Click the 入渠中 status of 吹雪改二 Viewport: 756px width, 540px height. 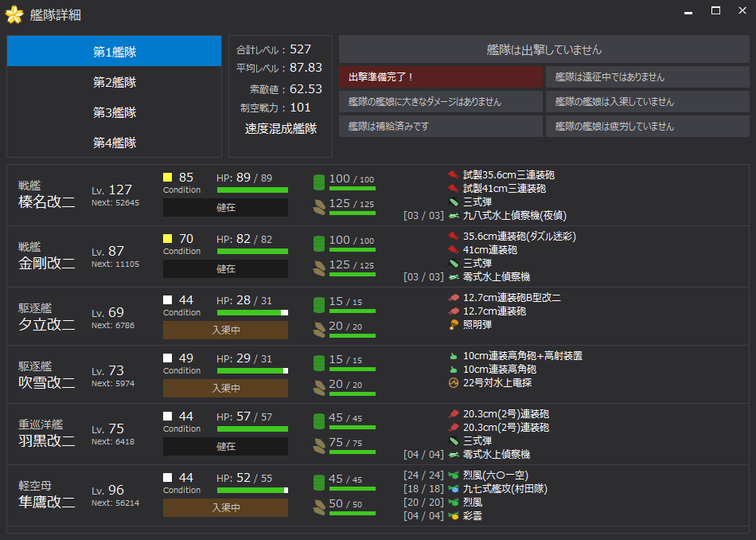225,388
